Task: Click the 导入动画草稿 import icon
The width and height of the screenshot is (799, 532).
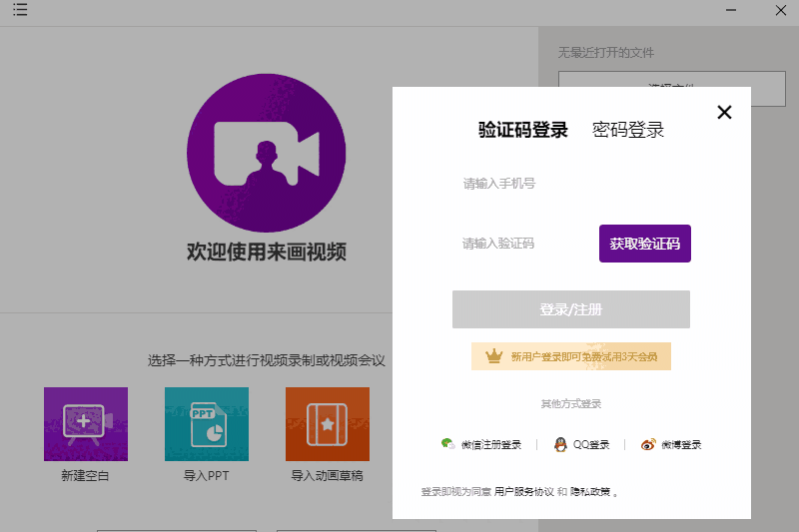Action: (x=328, y=424)
